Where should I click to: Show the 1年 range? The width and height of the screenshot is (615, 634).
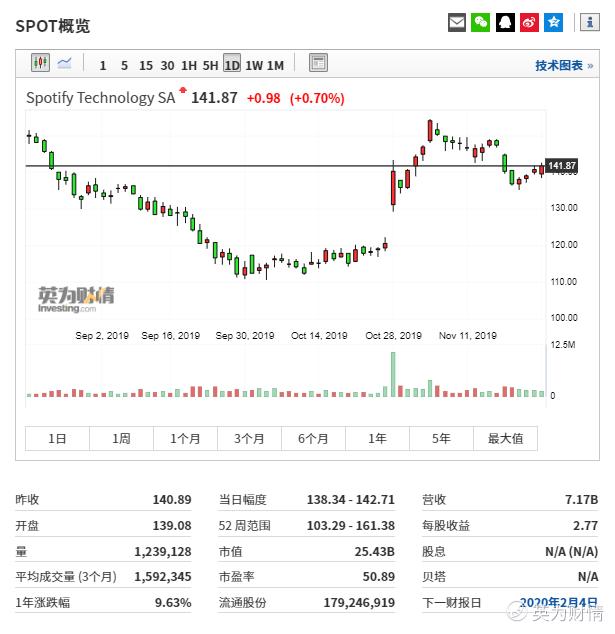tap(377, 438)
